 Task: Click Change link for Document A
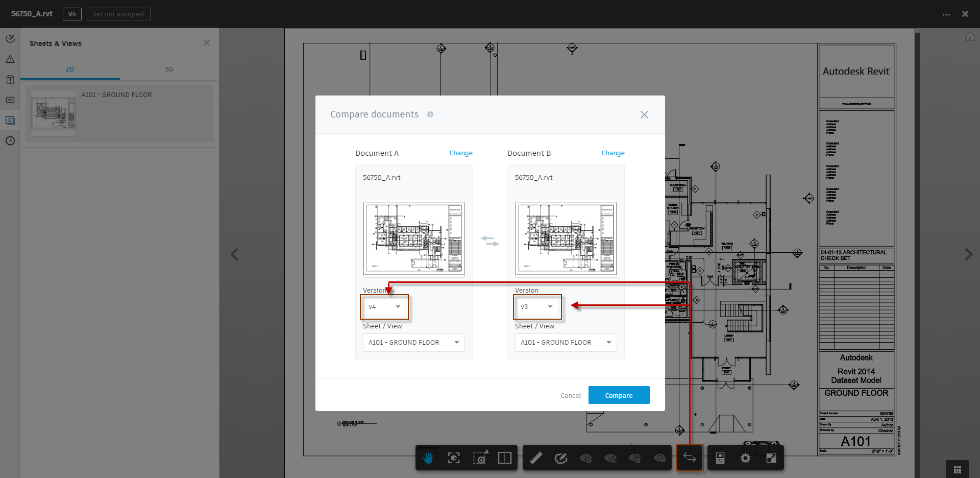(x=460, y=153)
